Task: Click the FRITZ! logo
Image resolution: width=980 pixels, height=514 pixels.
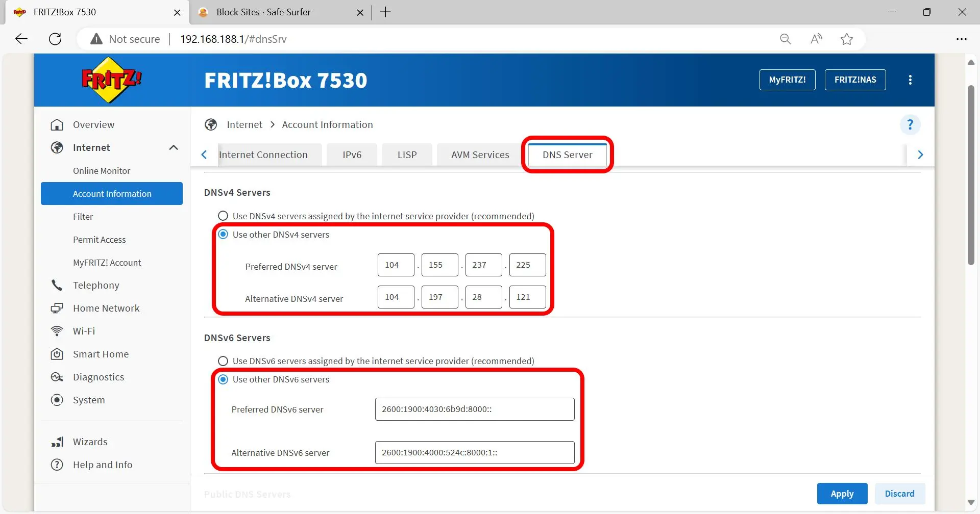Action: tap(111, 80)
